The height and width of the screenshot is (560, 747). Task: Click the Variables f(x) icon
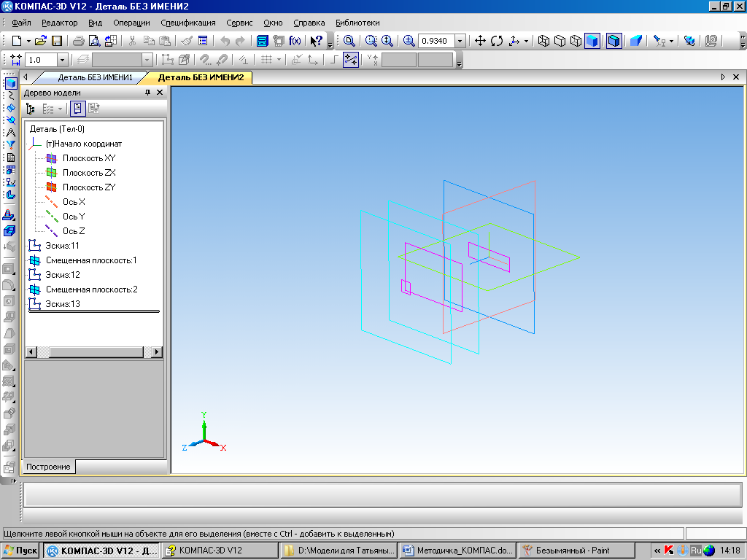[x=295, y=41]
